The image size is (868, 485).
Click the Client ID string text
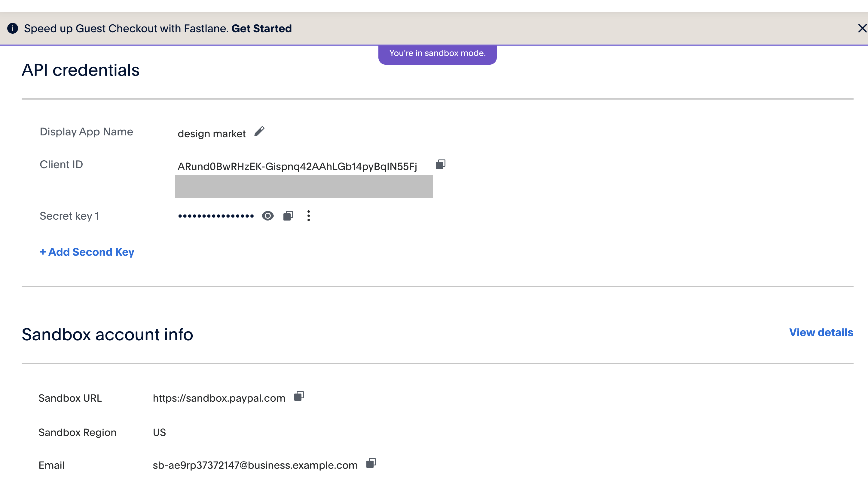point(297,167)
